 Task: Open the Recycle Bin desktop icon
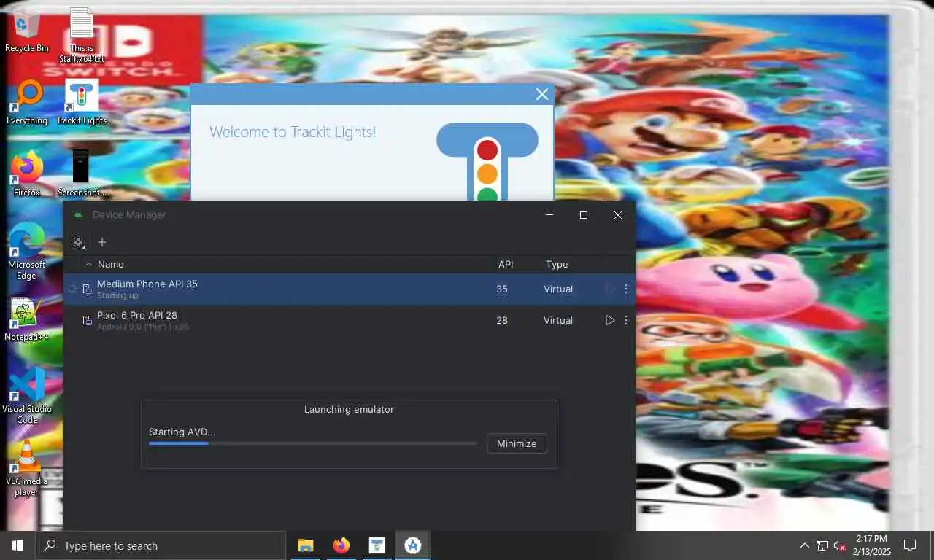[x=27, y=31]
